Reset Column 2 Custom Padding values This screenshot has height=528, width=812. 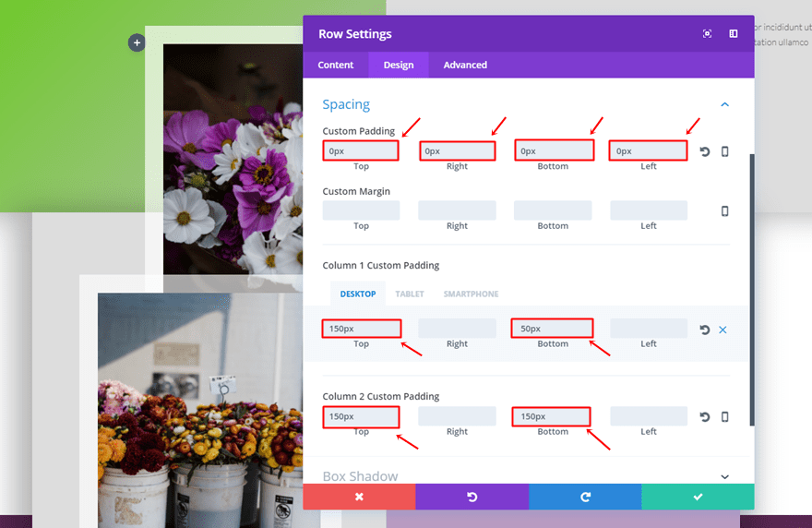click(x=705, y=417)
